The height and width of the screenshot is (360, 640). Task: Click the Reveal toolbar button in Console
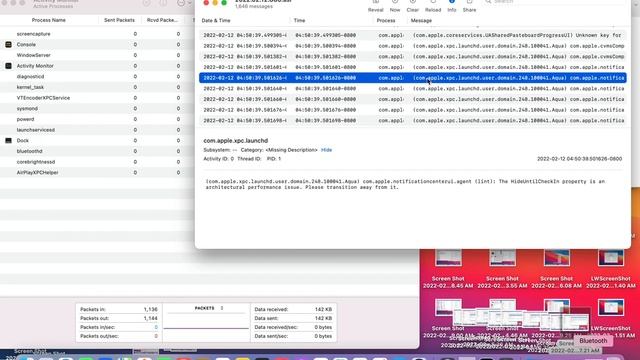[376, 6]
